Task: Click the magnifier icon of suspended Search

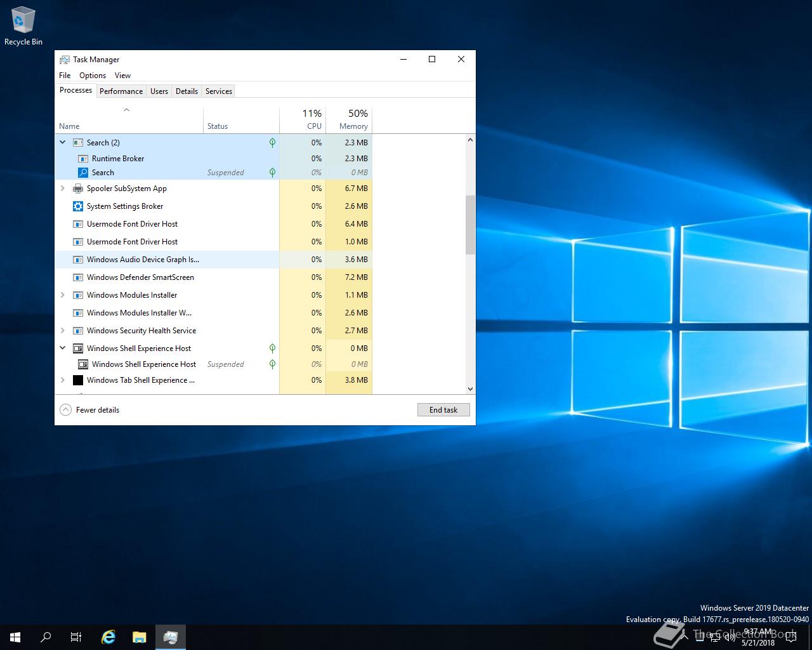Action: tap(83, 173)
